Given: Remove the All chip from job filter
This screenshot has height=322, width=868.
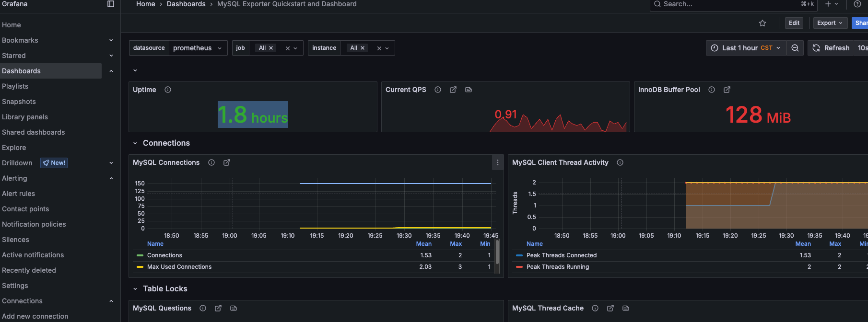Looking at the screenshot, I should click(271, 48).
